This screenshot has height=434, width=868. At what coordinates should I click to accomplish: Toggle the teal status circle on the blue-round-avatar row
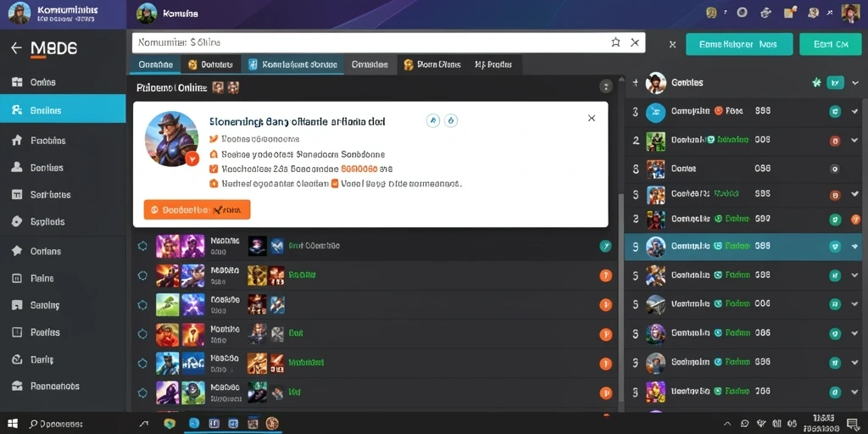[x=835, y=111]
